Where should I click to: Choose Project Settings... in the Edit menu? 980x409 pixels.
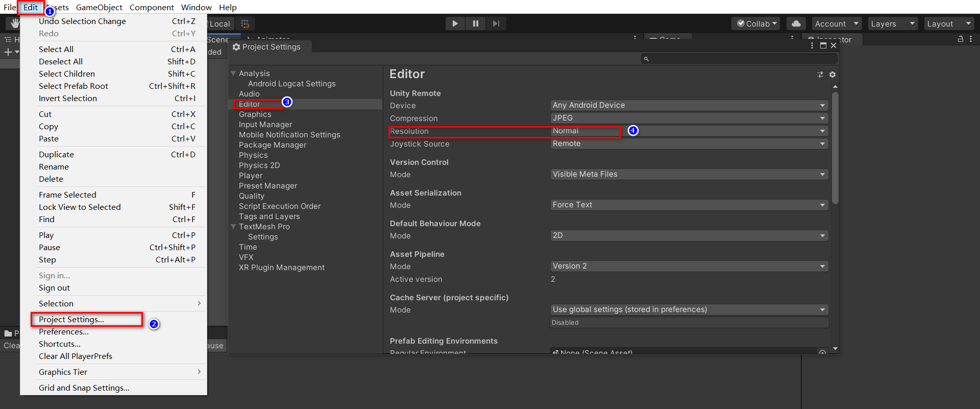(x=113, y=320)
